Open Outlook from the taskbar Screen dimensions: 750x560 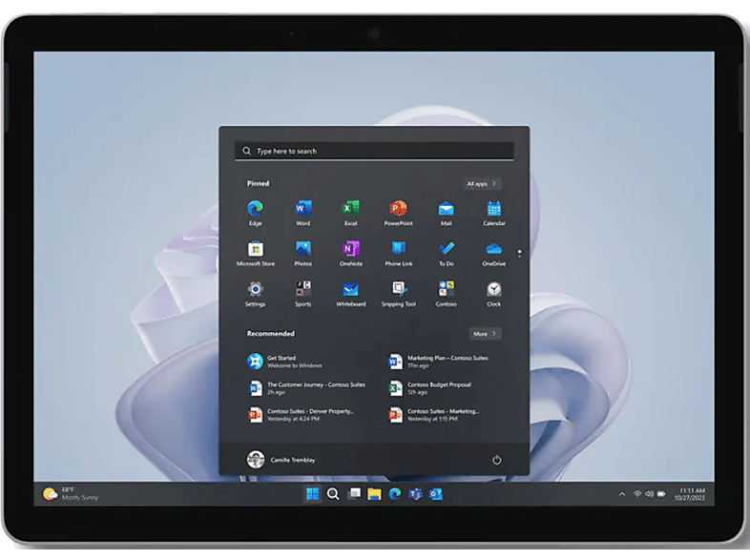pos(436,493)
